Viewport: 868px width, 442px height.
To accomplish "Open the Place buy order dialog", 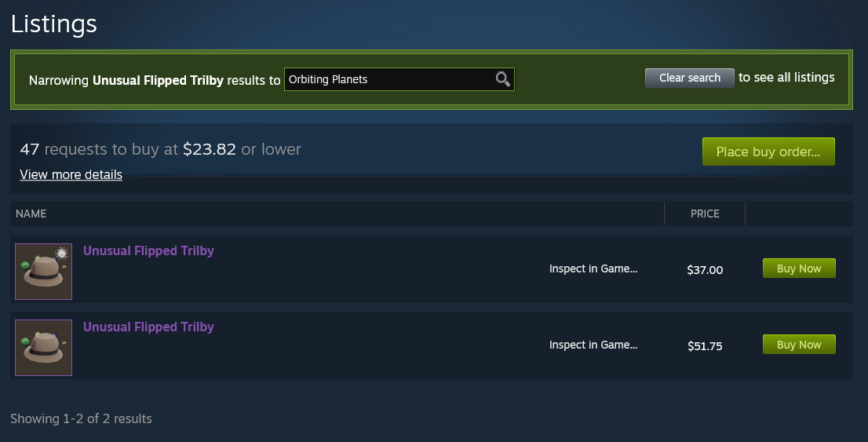I will [768, 152].
